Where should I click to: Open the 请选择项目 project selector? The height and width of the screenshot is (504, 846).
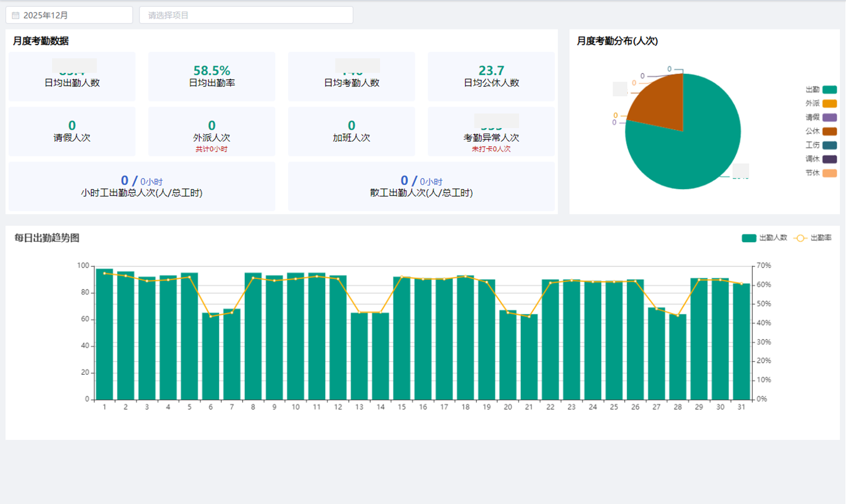(246, 16)
